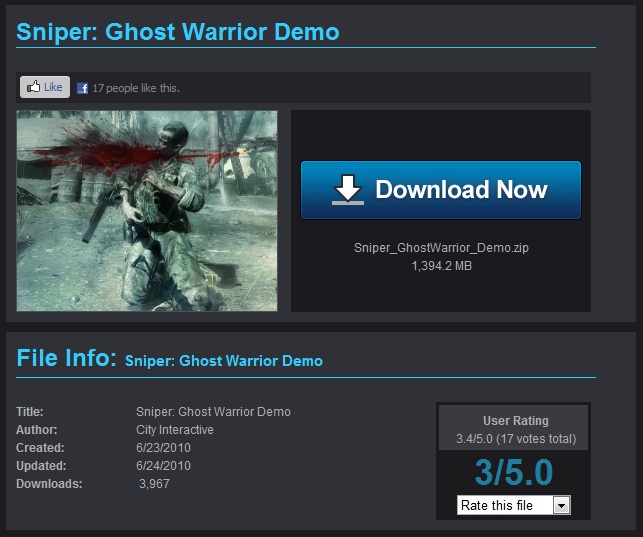This screenshot has width=643, height=537.
Task: Open the game screenshot thumbnail
Action: 147,211
